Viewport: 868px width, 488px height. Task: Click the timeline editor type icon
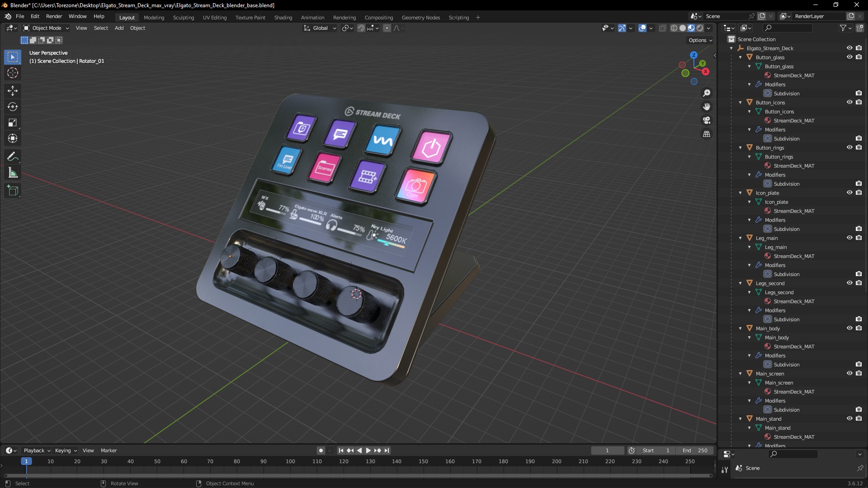pos(11,450)
